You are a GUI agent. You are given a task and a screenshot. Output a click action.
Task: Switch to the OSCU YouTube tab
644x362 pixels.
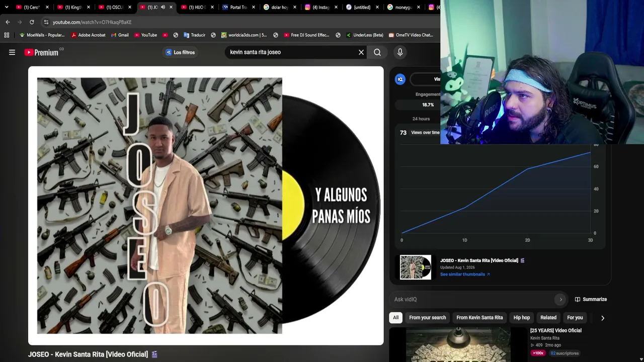coord(115,7)
